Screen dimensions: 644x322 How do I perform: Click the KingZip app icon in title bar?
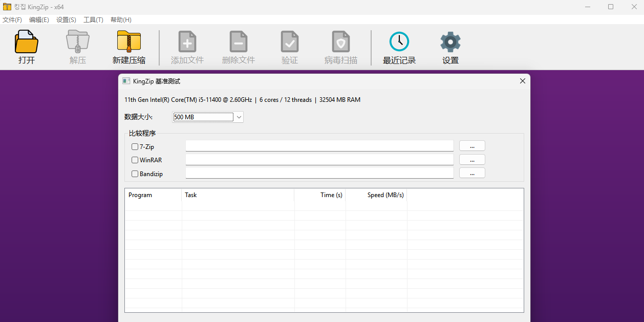point(7,7)
